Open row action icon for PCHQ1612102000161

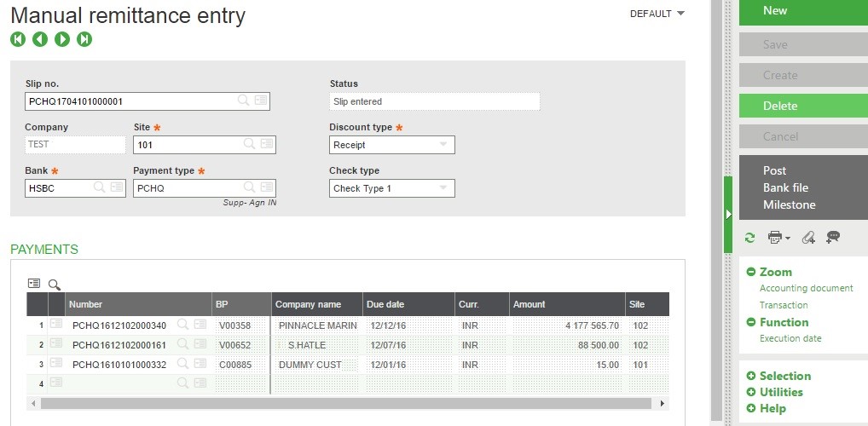(x=56, y=343)
